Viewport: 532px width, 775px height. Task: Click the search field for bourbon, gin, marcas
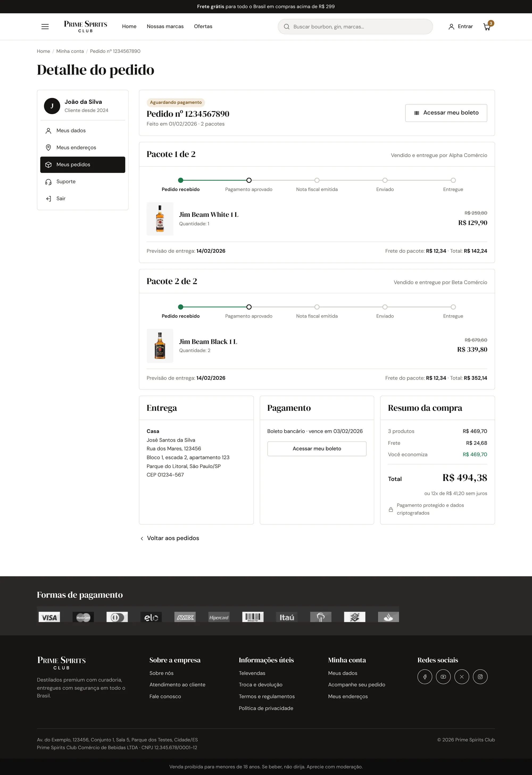point(355,27)
